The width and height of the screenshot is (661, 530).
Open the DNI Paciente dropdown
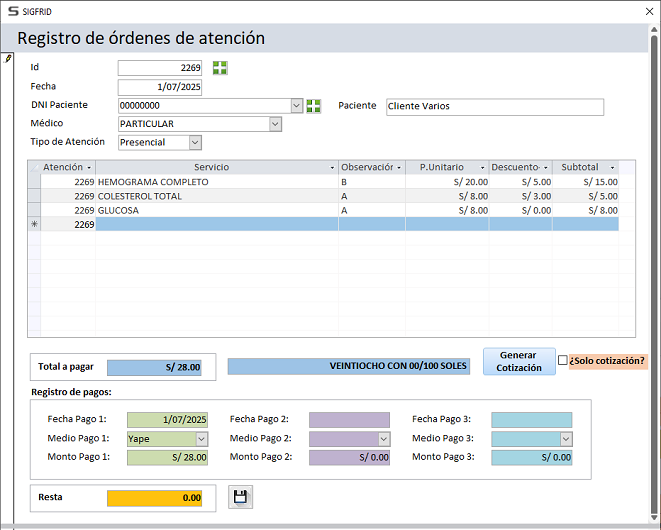pyautogui.click(x=296, y=106)
